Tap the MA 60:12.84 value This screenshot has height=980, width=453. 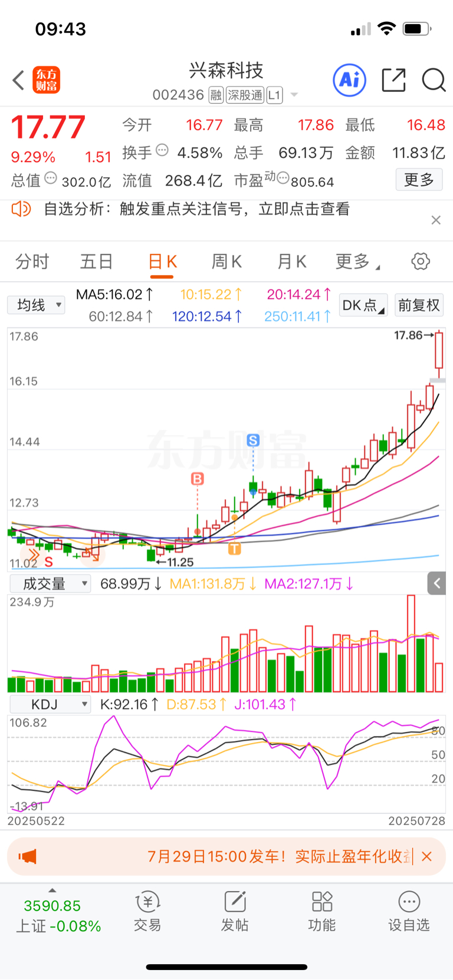point(121,316)
